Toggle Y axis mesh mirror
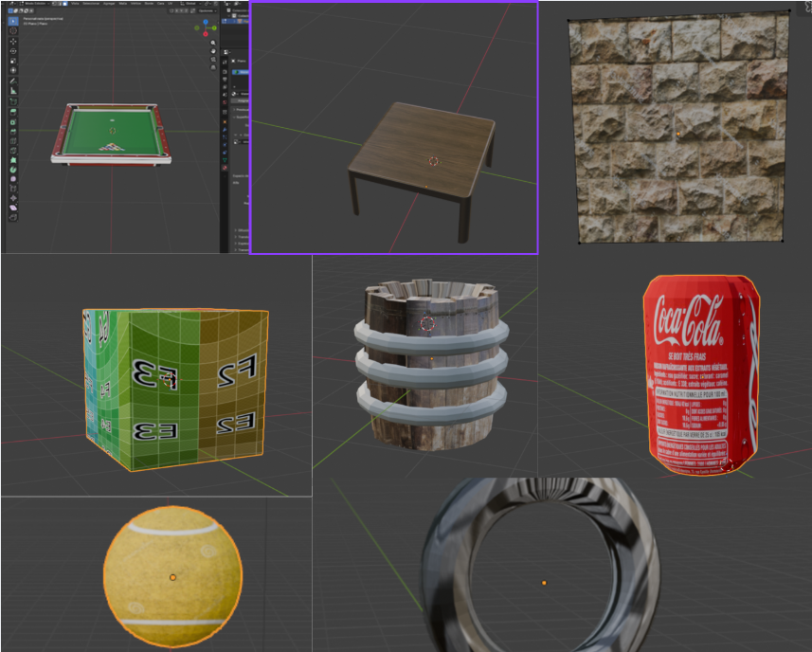The image size is (812, 652). click(181, 10)
